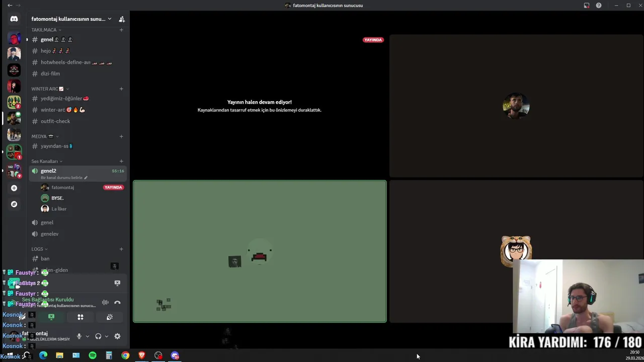The image size is (644, 362).
Task: Click the add a server plus icon
Action: click(14, 188)
